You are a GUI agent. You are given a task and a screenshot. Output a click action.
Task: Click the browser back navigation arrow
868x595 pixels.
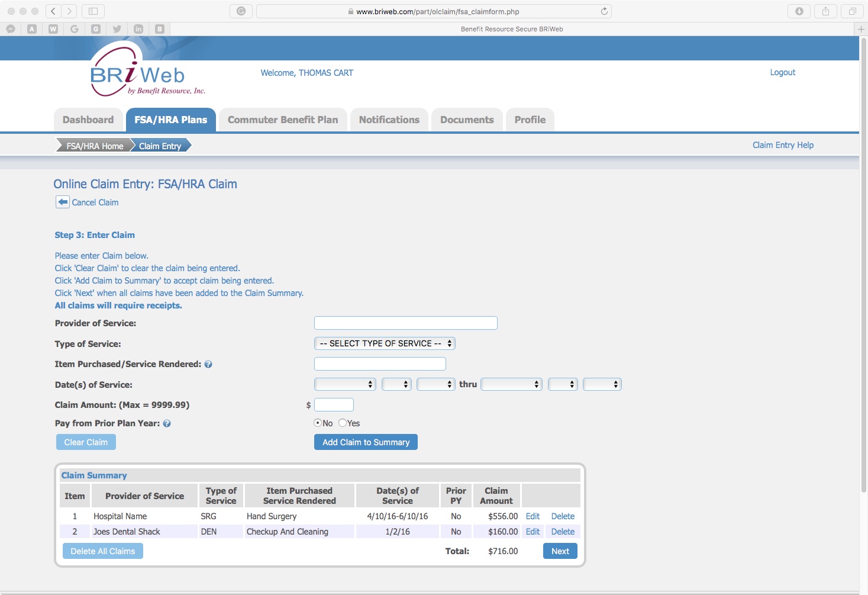[x=52, y=10]
